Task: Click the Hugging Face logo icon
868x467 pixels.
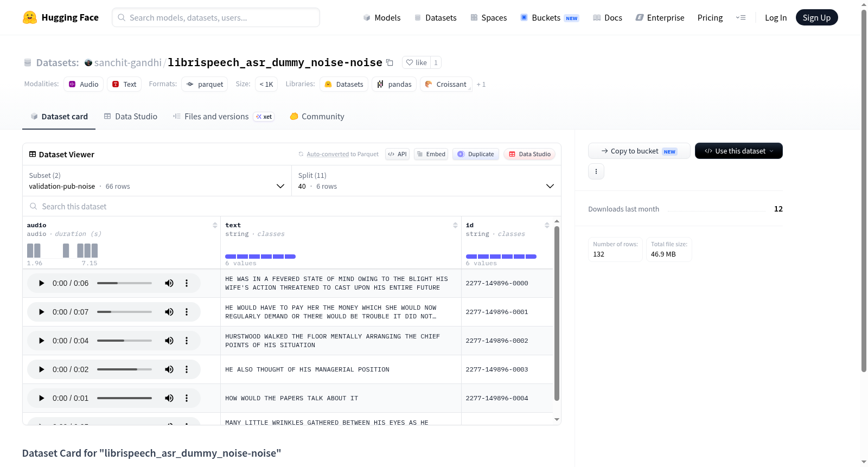Action: tap(30, 17)
